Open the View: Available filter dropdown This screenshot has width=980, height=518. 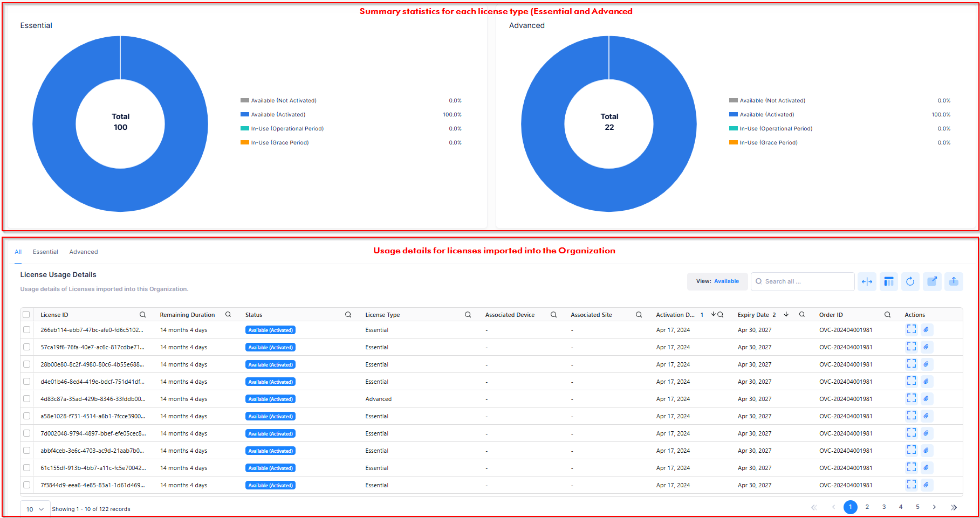click(717, 281)
